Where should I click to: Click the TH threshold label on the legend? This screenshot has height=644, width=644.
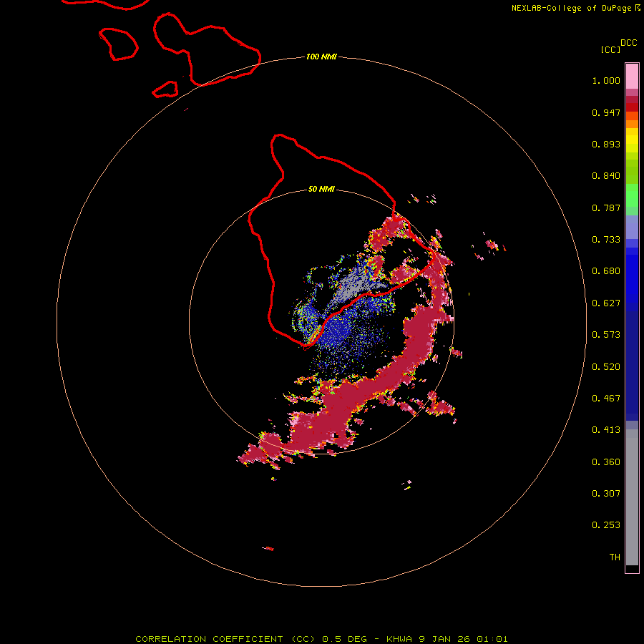click(x=615, y=557)
